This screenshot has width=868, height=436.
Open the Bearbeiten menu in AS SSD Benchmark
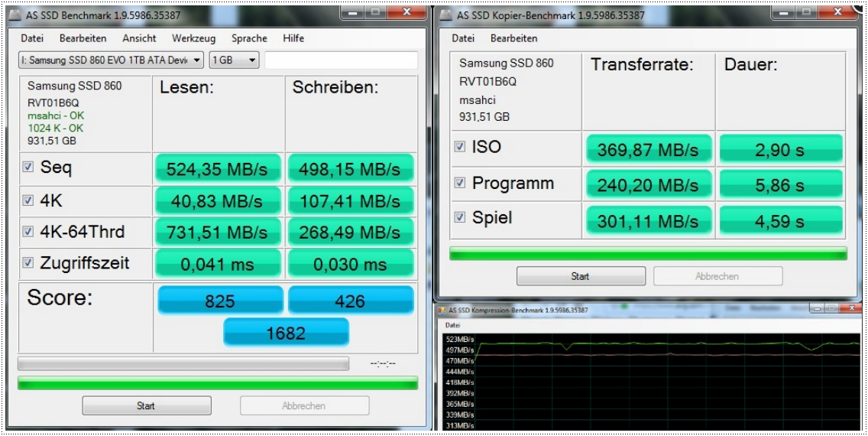[83, 38]
